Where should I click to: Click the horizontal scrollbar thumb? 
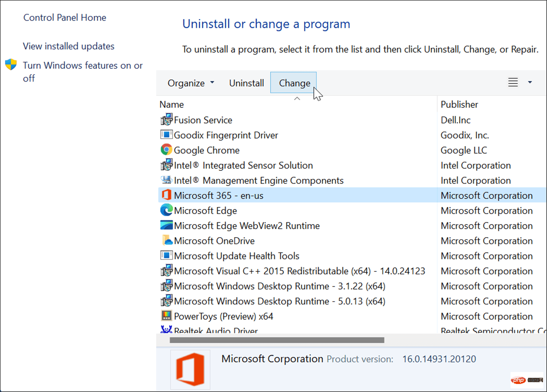click(277, 340)
